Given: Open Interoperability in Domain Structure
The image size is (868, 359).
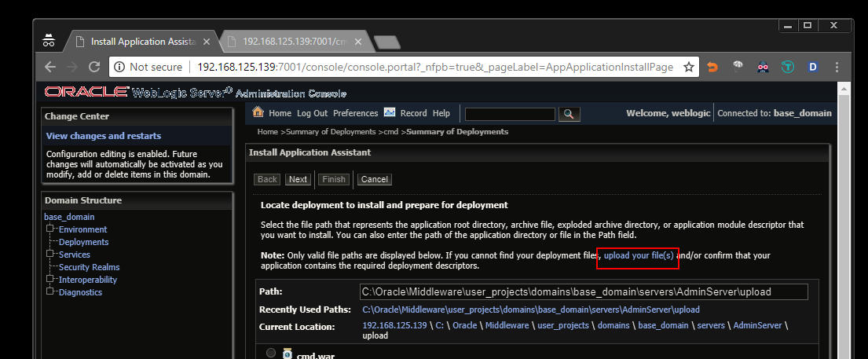Looking at the screenshot, I should point(88,280).
